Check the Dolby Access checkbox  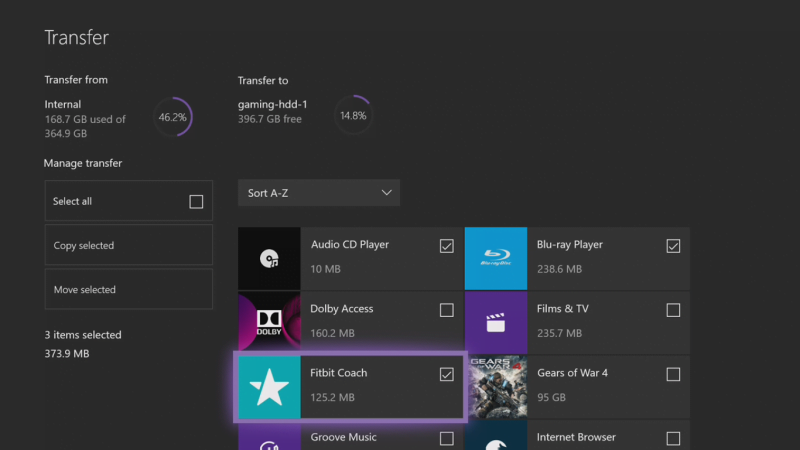(446, 310)
